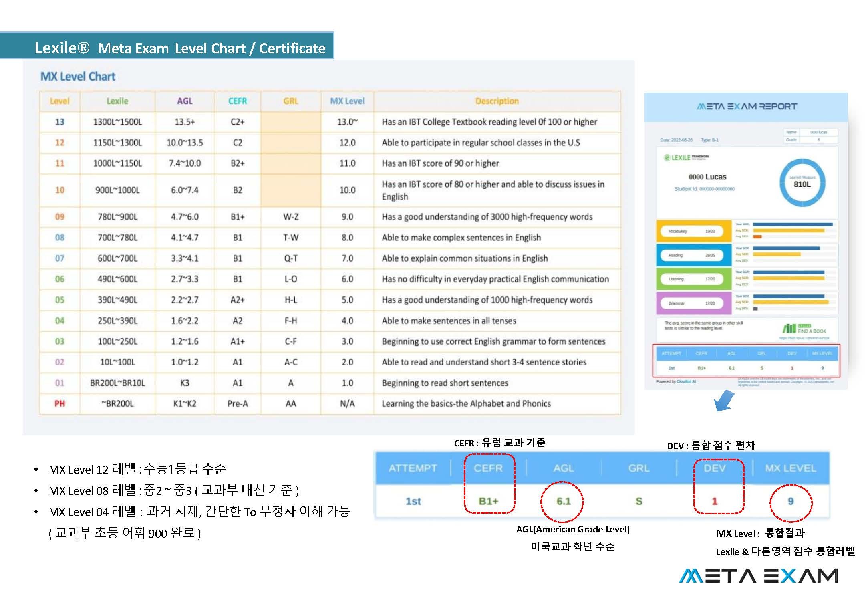Click the META EXAM REPORT header title
The width and height of the screenshot is (868, 601).
[747, 106]
